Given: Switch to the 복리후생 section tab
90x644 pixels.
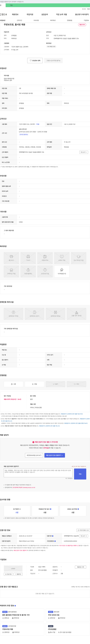Looking at the screenshot, I should (x=53, y=20).
